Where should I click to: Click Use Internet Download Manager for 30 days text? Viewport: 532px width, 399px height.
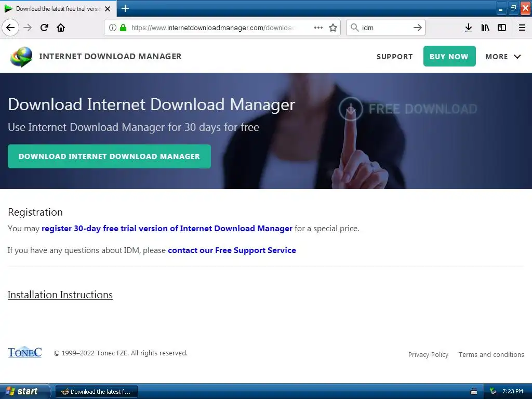[x=134, y=127]
